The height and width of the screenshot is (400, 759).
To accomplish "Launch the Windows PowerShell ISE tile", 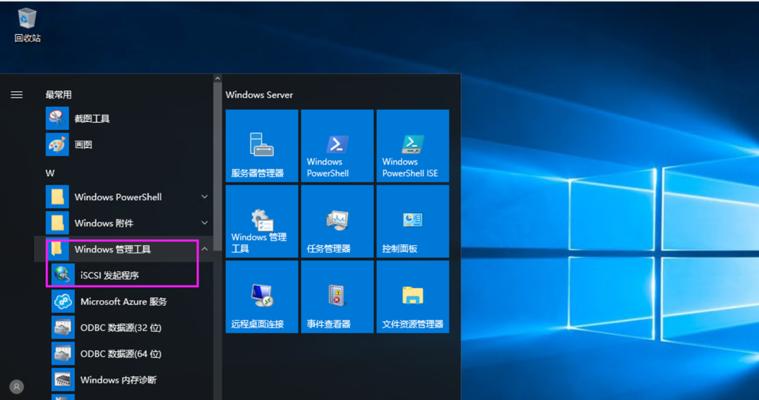I will [413, 146].
